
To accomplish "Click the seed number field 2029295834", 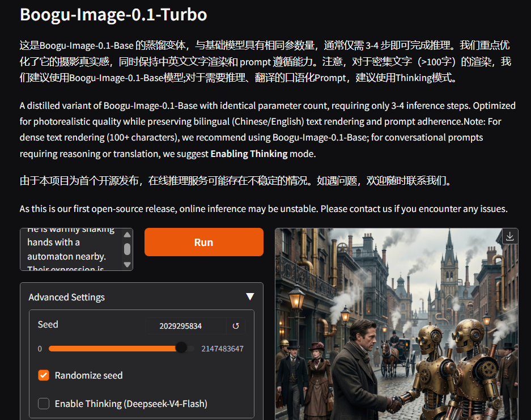I will coord(186,326).
